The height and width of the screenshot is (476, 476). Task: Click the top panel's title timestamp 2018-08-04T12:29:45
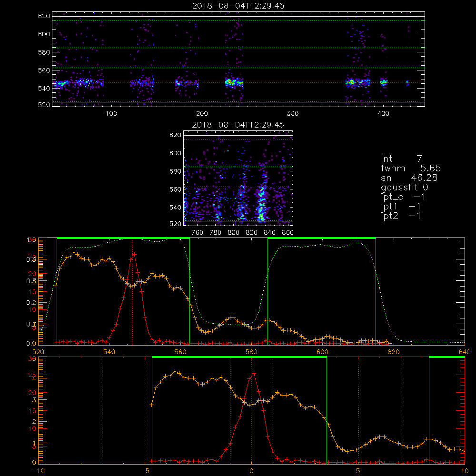point(238,6)
